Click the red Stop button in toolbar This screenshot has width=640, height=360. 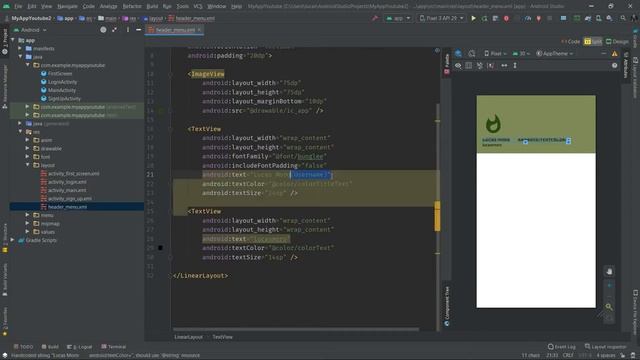tap(550, 18)
